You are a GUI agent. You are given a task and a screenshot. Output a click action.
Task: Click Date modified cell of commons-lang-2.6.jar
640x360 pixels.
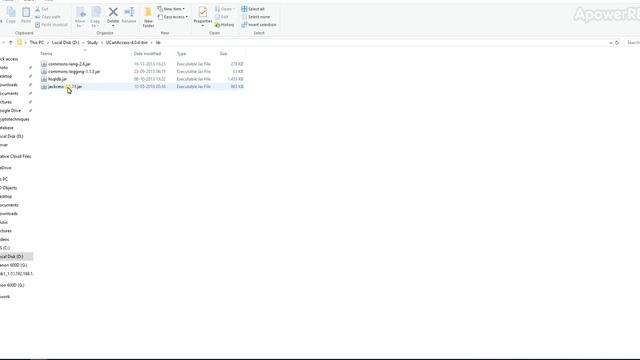coord(149,64)
